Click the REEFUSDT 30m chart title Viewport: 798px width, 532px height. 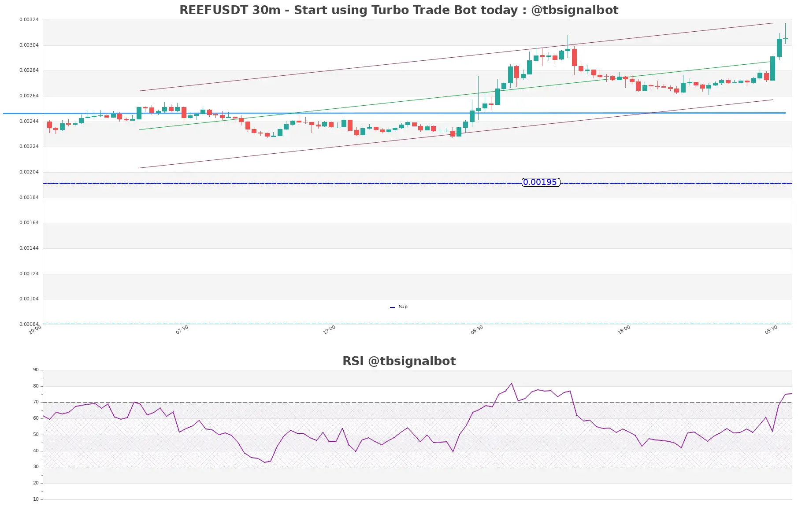[x=399, y=10]
